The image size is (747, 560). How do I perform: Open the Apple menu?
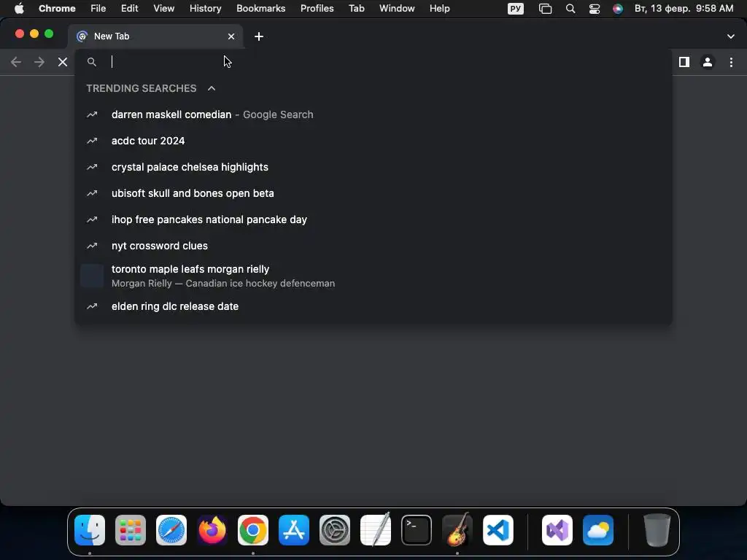(19, 9)
